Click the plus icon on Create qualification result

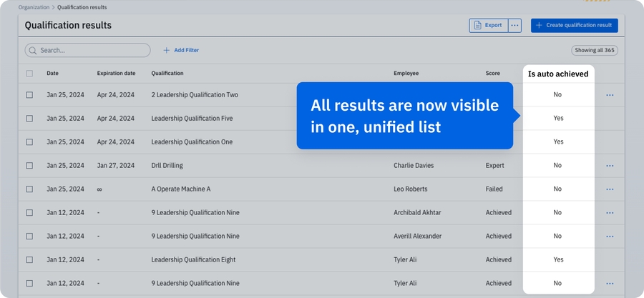coord(538,26)
